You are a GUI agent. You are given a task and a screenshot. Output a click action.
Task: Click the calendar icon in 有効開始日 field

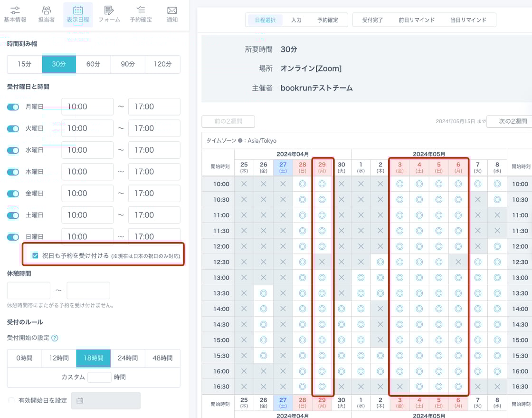point(80,401)
